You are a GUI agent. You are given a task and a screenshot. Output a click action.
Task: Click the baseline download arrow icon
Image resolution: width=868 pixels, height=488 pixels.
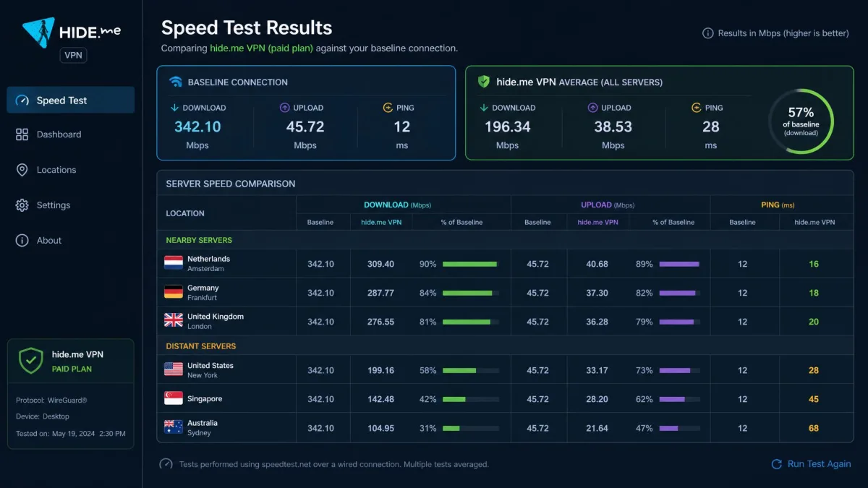point(174,108)
